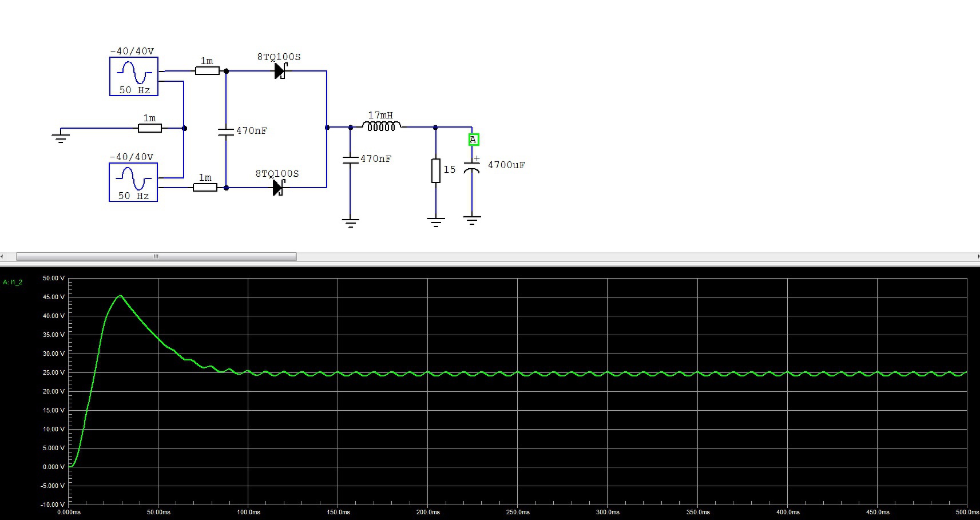The image size is (980, 520).
Task: Click the 'A: I1_2' trace legend label
Action: point(13,282)
